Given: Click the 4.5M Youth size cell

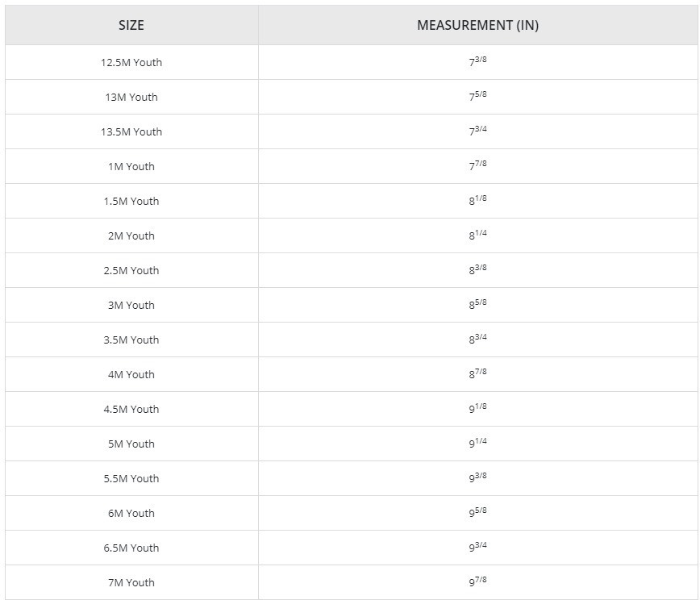Looking at the screenshot, I should pyautogui.click(x=131, y=409).
